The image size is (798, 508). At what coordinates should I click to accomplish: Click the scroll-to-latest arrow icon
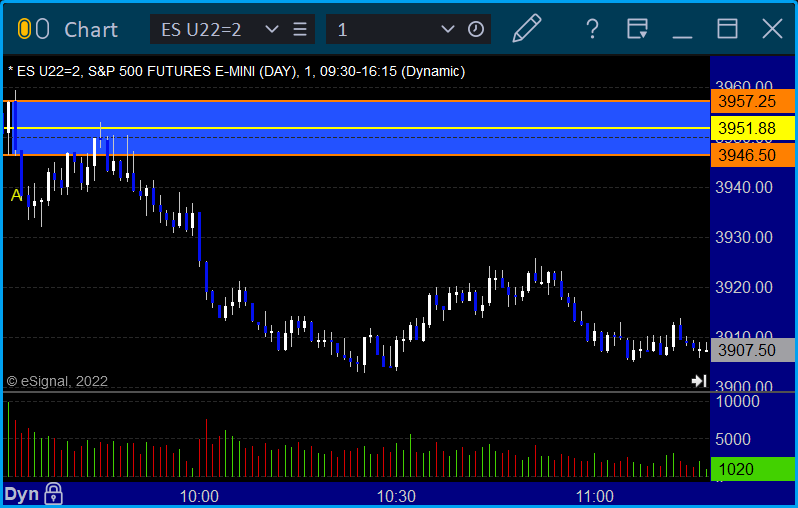[699, 381]
